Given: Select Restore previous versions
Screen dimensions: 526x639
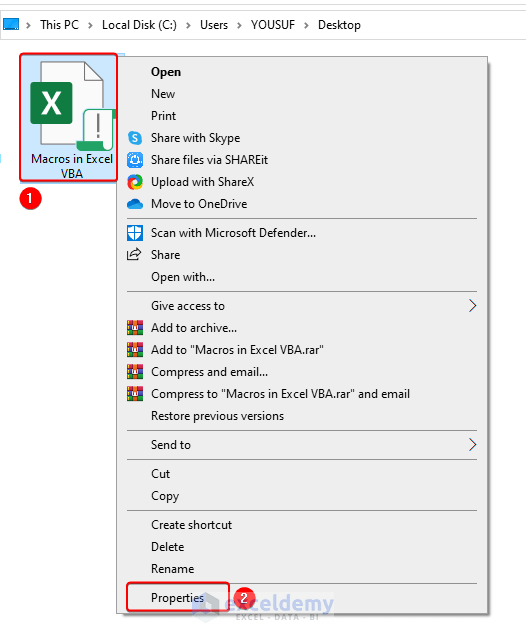Looking at the screenshot, I should coord(218,416).
